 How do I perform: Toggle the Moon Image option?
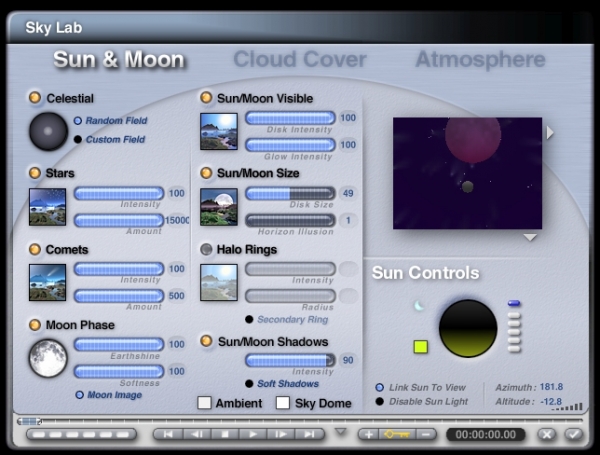tap(80, 395)
